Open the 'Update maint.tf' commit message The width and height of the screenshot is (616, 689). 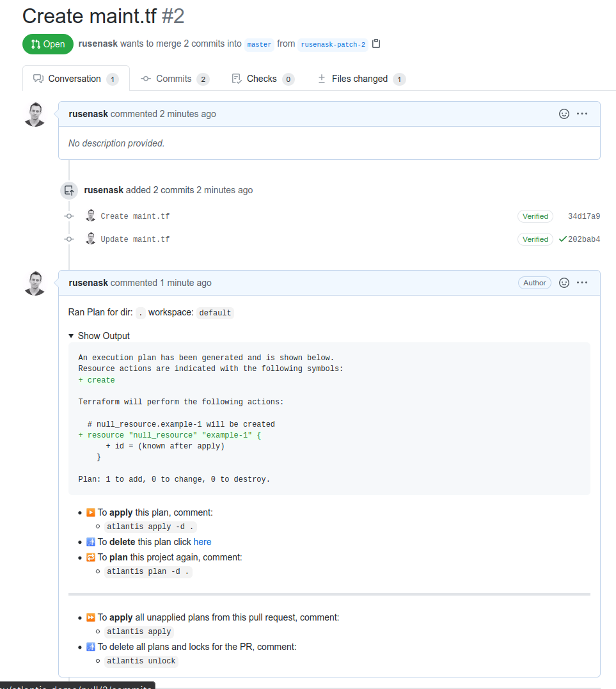pos(135,239)
